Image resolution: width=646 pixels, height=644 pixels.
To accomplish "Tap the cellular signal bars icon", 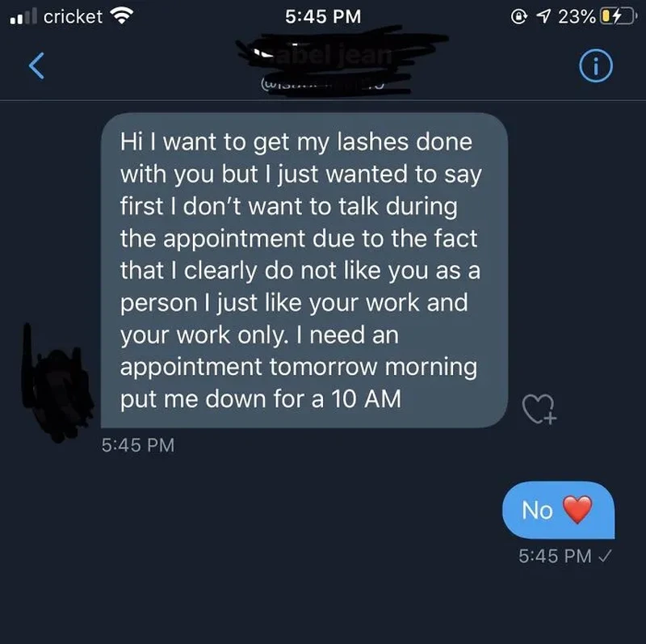I will click(23, 16).
